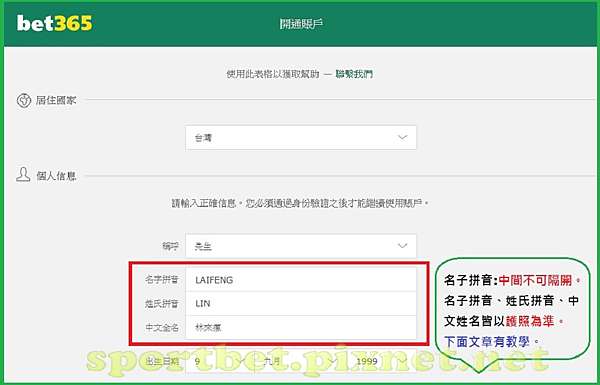Open the 聯繫我們 contact link
This screenshot has height=385, width=600.
[x=354, y=74]
